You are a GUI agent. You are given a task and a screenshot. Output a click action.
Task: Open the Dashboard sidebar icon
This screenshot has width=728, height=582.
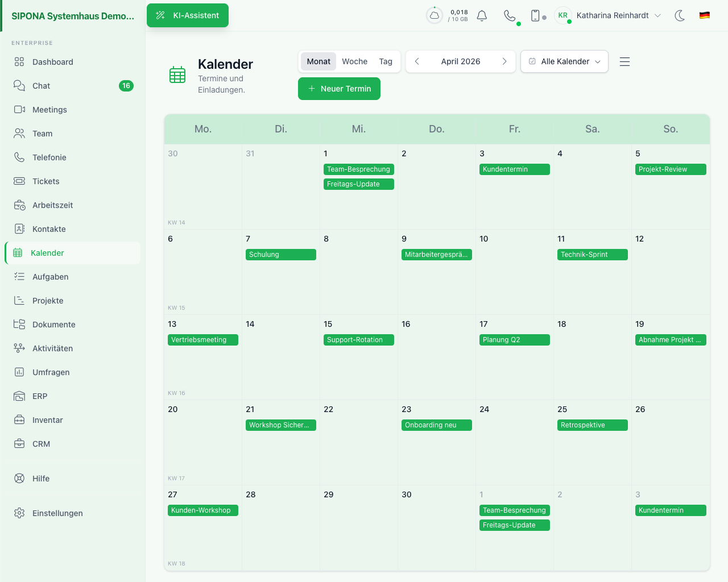click(x=19, y=62)
